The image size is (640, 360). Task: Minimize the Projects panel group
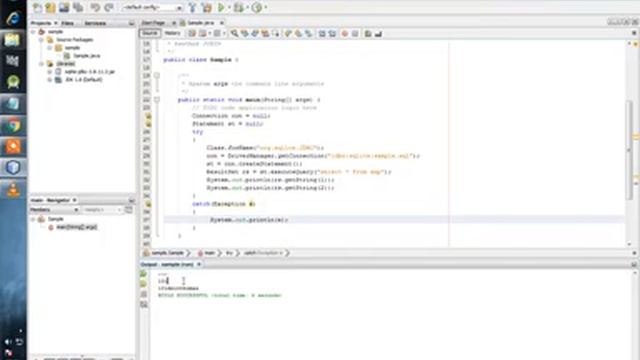[x=131, y=23]
